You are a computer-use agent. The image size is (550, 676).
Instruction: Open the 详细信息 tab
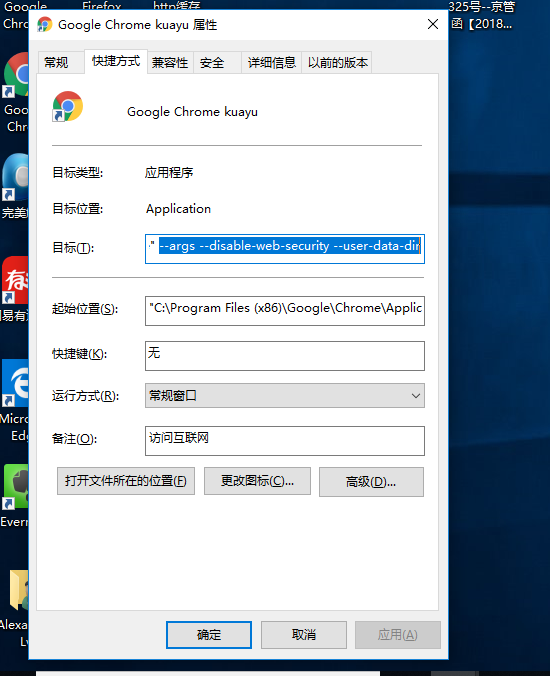click(272, 63)
